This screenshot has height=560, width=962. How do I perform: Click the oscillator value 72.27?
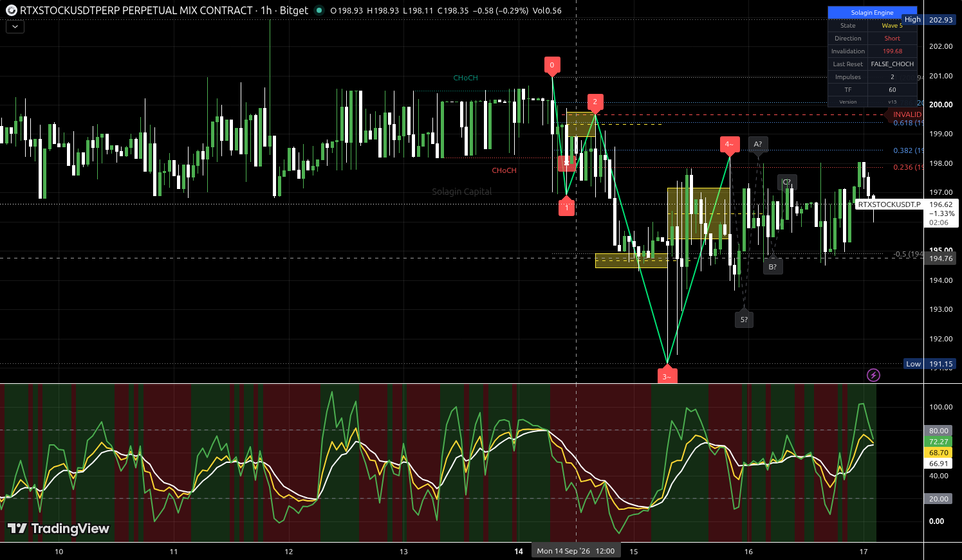(939, 442)
